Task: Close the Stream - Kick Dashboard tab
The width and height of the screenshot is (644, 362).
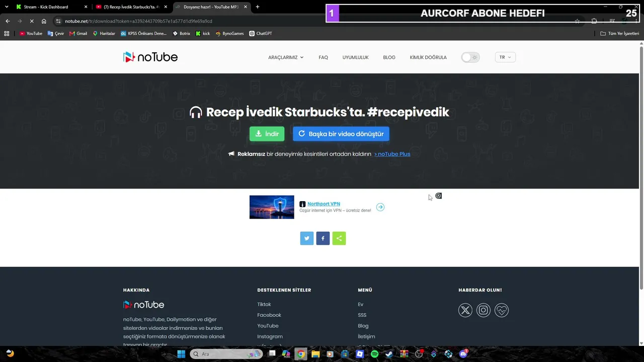Action: pyautogui.click(x=86, y=7)
